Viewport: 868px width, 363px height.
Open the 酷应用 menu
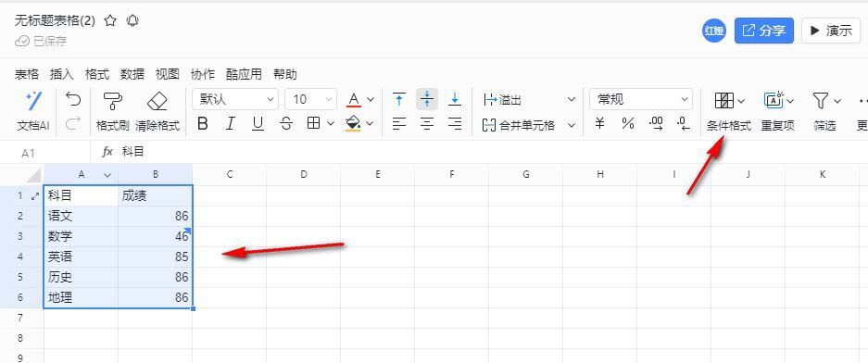coord(244,74)
